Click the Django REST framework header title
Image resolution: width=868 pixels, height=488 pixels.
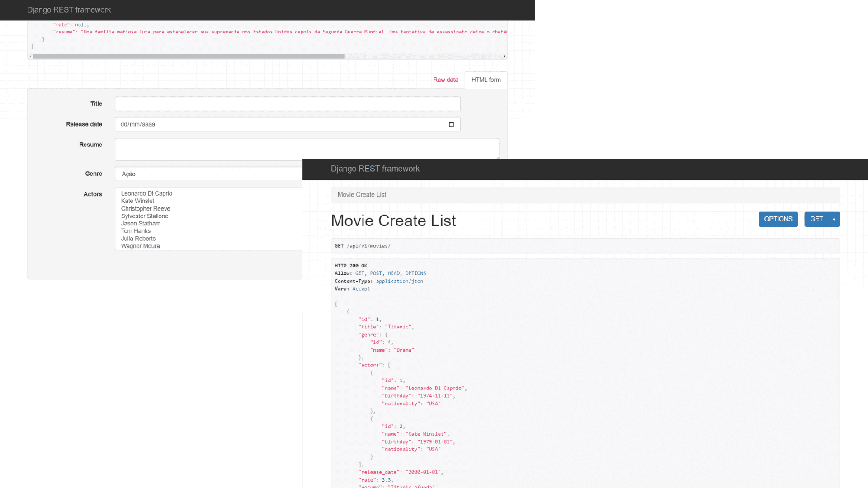pyautogui.click(x=375, y=169)
